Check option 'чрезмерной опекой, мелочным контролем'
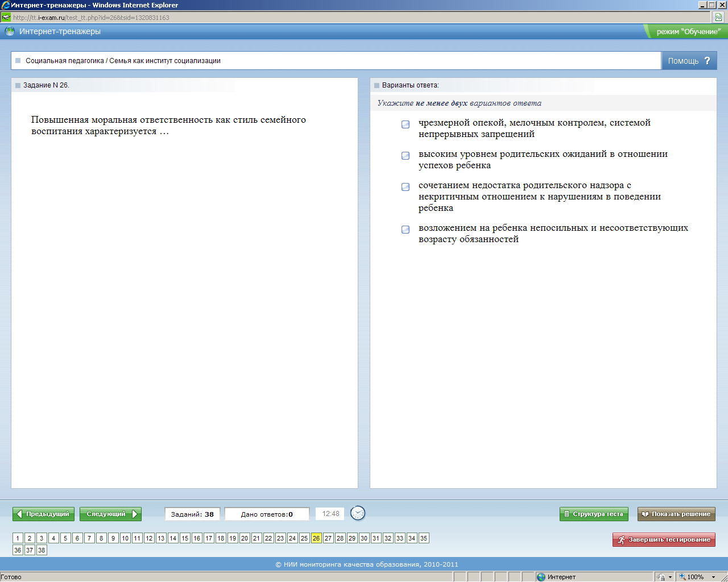This screenshot has width=728, height=582. tap(406, 124)
